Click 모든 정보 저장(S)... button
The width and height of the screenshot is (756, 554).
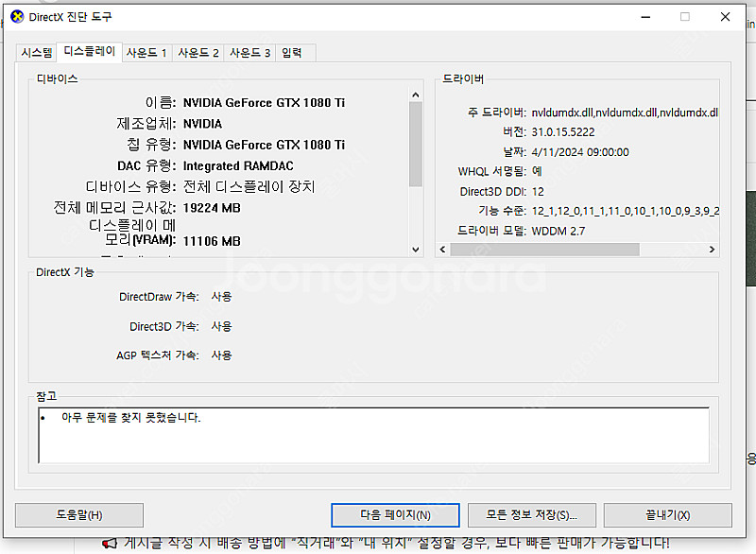pyautogui.click(x=531, y=515)
